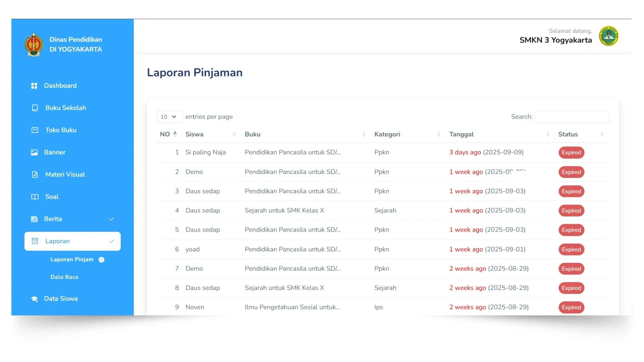
Task: Click the Expired status badge on row 1
Action: 571,153
